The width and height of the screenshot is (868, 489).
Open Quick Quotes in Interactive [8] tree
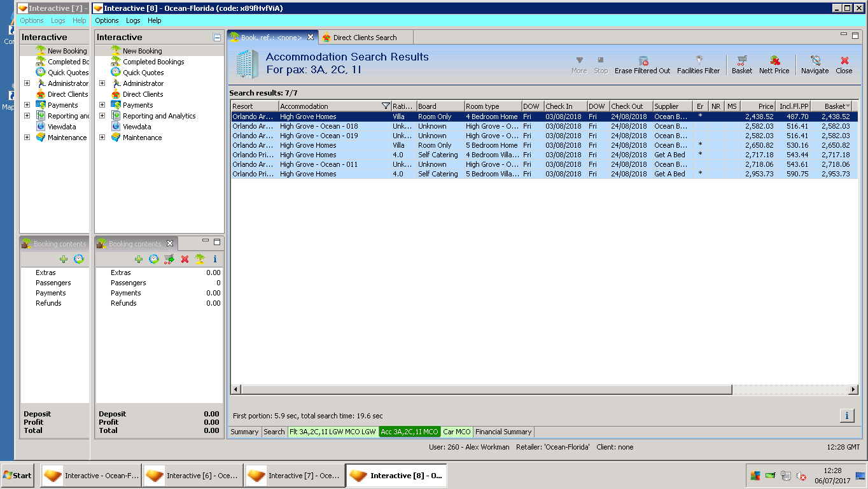pyautogui.click(x=143, y=73)
